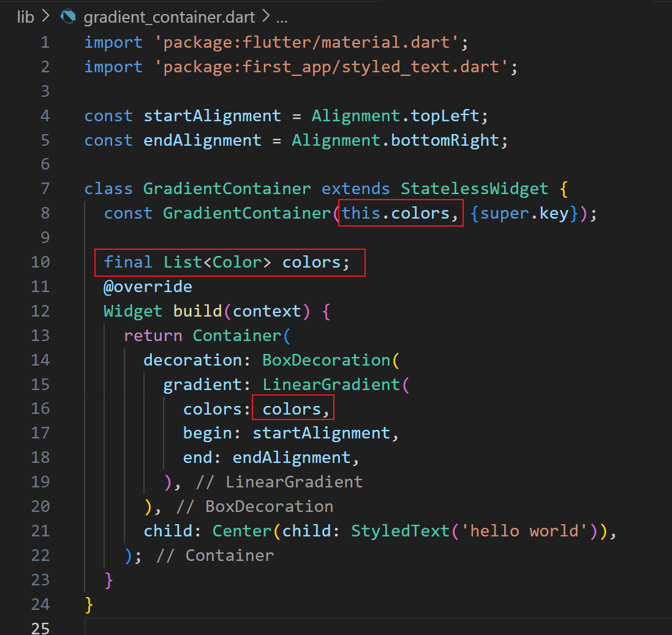The image size is (672, 635).
Task: Click the 'startAlignment' constant declaration on line 4
Action: pos(212,116)
